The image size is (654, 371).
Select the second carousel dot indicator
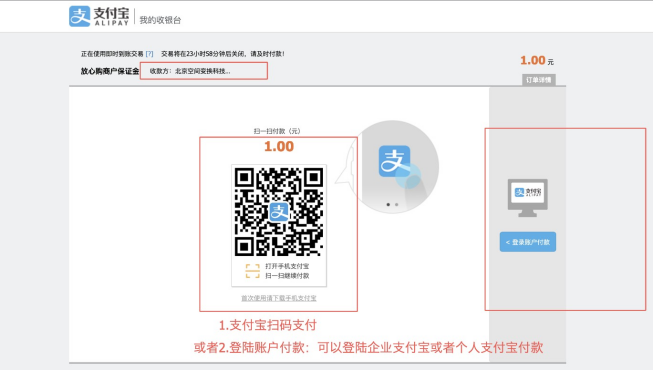[397, 204]
